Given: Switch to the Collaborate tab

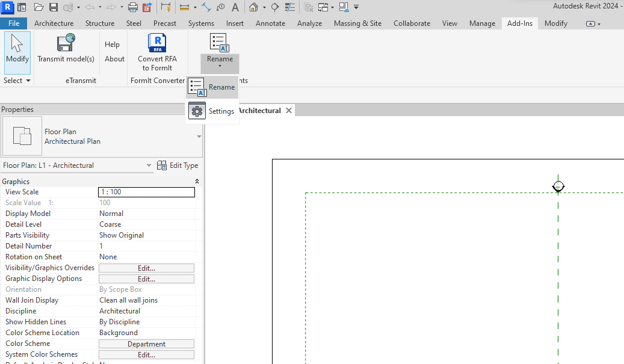Looking at the screenshot, I should 412,23.
